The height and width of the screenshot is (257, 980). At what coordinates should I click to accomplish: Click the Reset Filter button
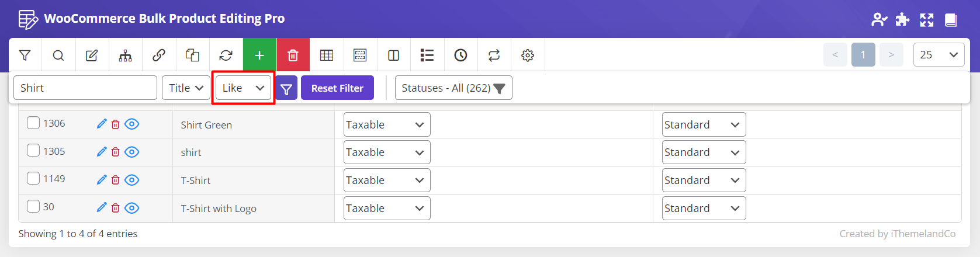point(337,88)
